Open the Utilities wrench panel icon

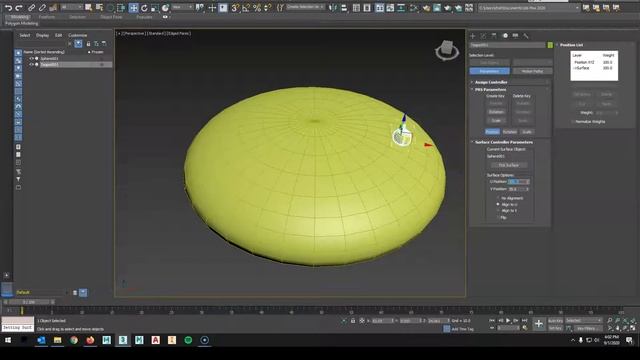pyautogui.click(x=526, y=36)
